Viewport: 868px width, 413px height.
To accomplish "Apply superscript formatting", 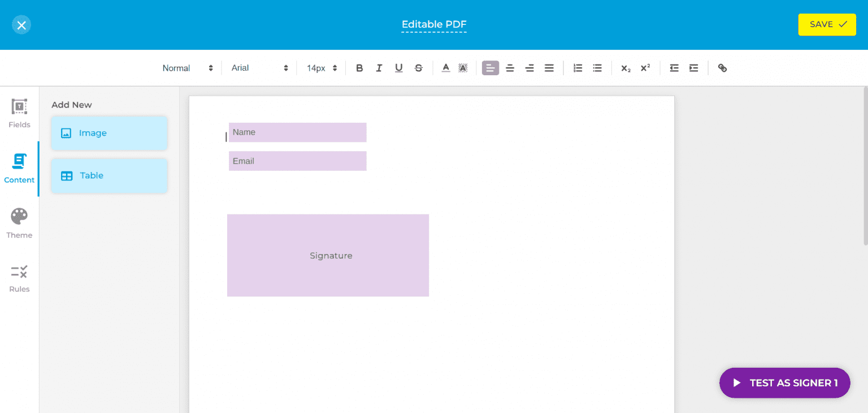I will [644, 68].
